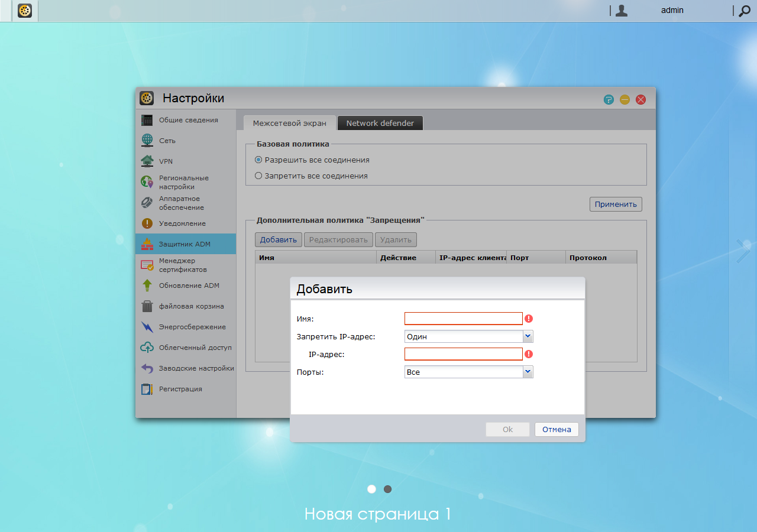757x532 pixels.
Task: Open Энергосбережение lightning icon
Action: (147, 327)
